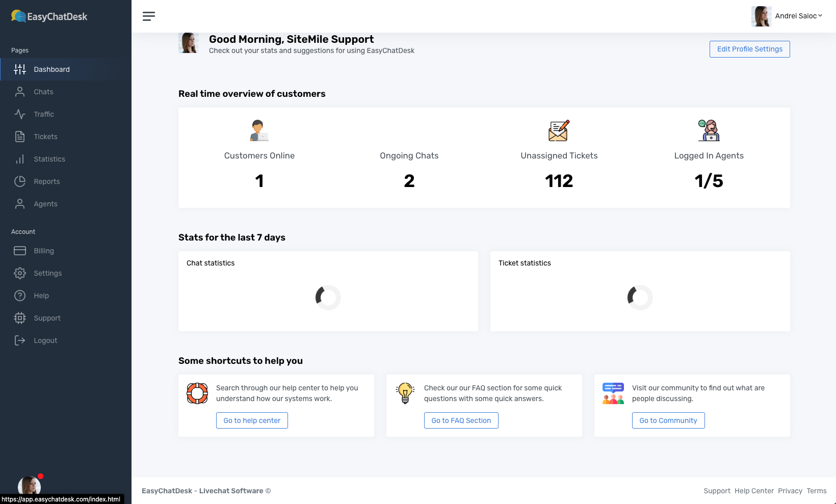
Task: Click Go to help center button
Action: [252, 420]
